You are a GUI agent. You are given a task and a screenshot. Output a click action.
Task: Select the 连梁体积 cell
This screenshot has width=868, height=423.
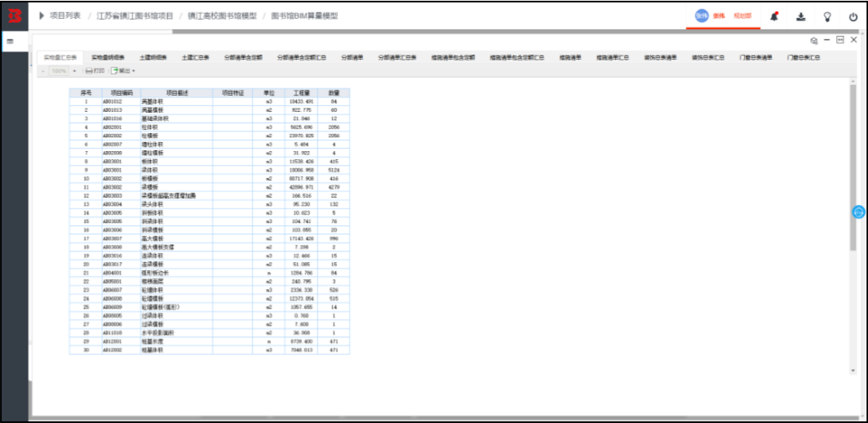176,256
